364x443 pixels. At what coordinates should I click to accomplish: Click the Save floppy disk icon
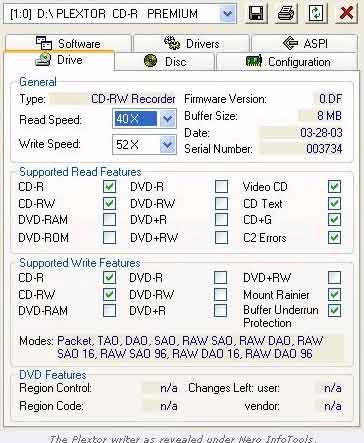tap(256, 14)
